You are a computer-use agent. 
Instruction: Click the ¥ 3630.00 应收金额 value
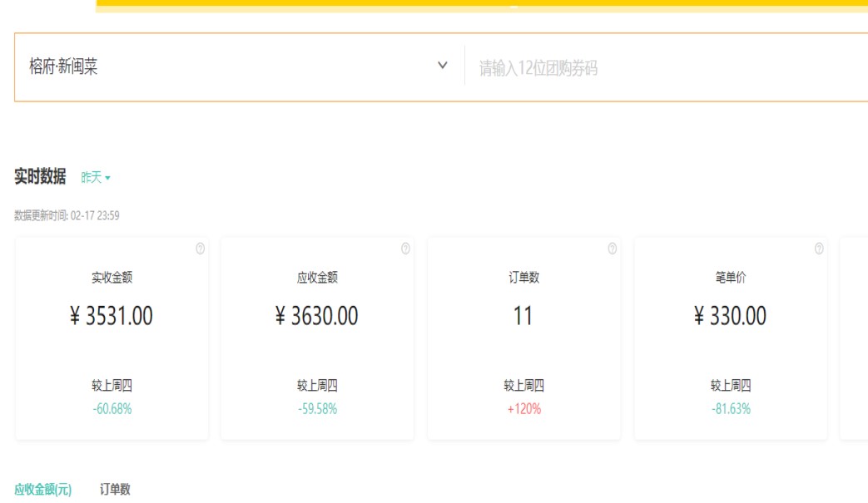(317, 316)
